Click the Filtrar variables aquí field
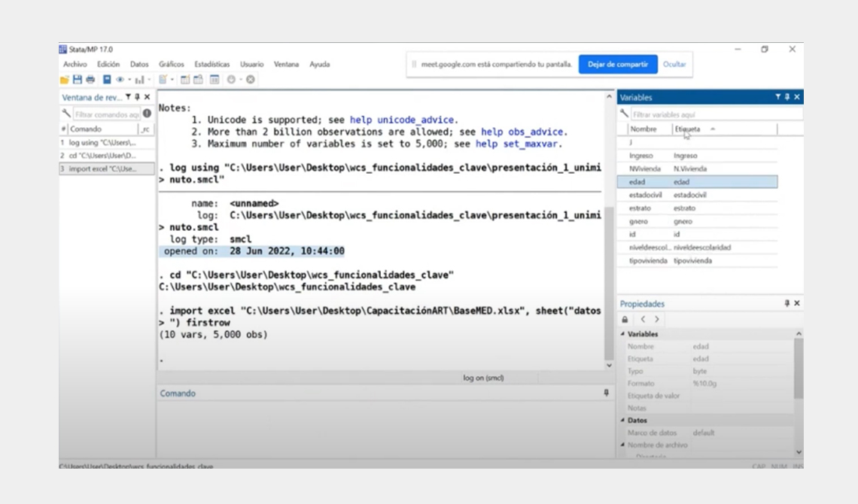Image resolution: width=858 pixels, height=504 pixels. pos(717,114)
